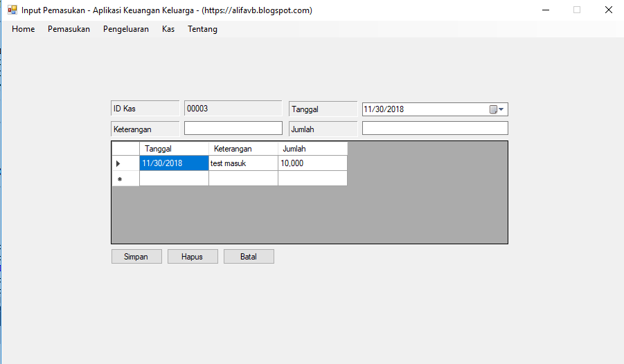
Task: Click the Jumlah column header in grid
Action: click(312, 149)
